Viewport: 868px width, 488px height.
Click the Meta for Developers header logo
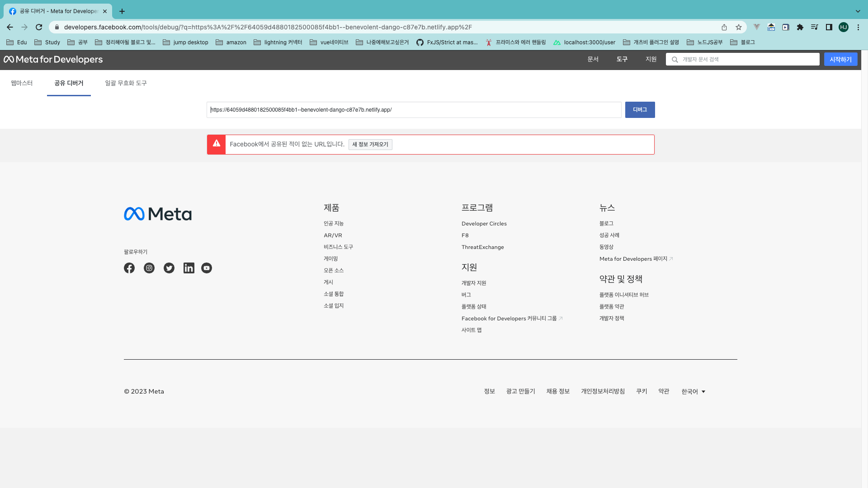click(53, 59)
